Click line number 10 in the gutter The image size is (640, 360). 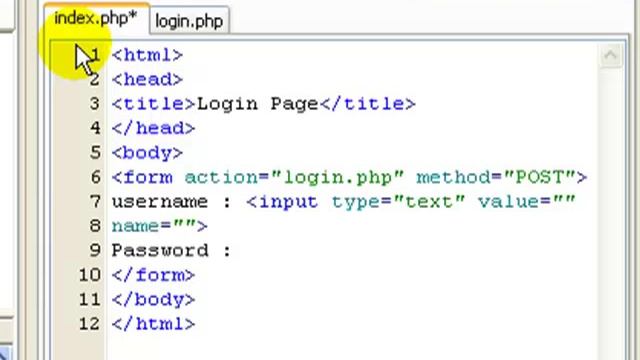point(90,275)
